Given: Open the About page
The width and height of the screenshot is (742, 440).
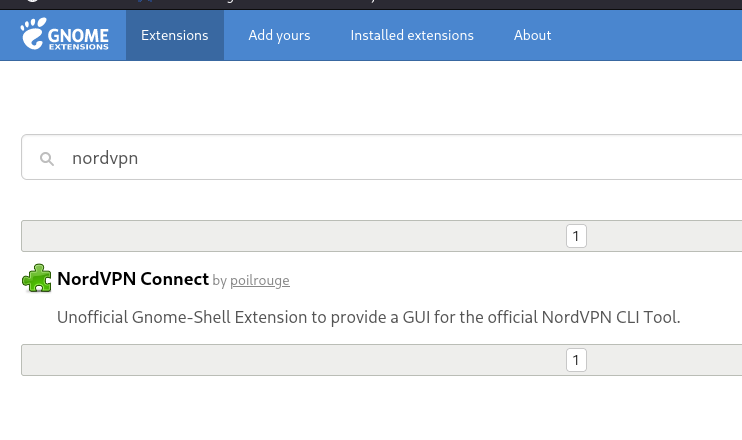Looking at the screenshot, I should pos(532,35).
